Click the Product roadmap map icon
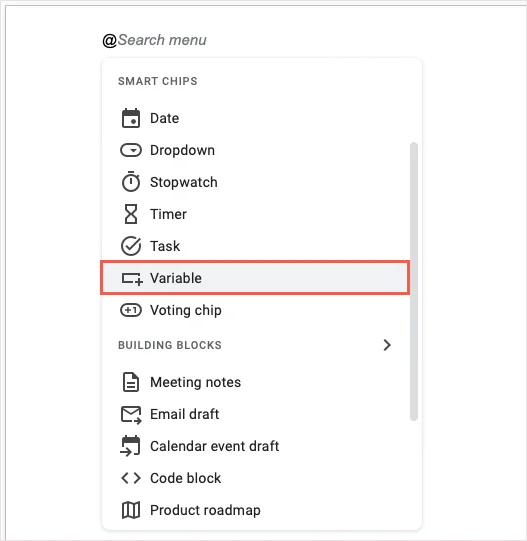The height and width of the screenshot is (541, 527). pyautogui.click(x=131, y=510)
